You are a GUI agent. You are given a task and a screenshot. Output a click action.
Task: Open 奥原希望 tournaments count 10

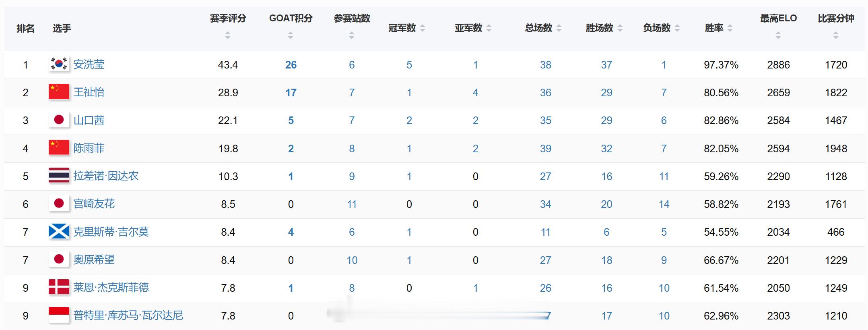click(352, 260)
